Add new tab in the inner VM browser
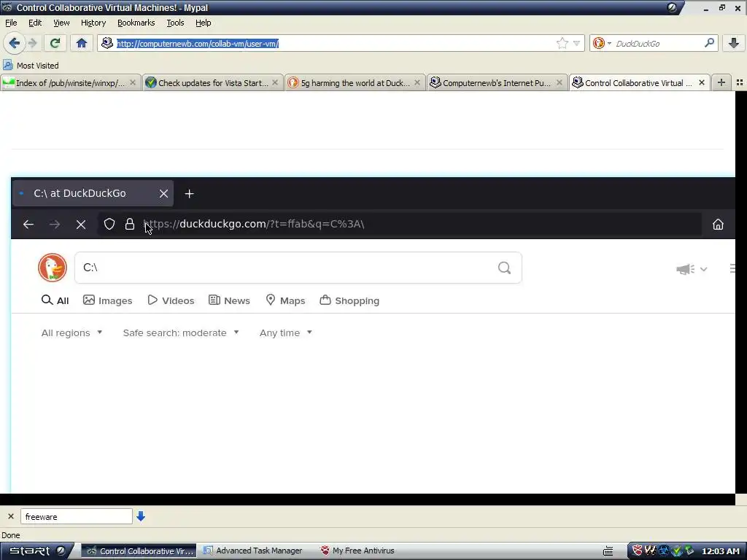 189,194
